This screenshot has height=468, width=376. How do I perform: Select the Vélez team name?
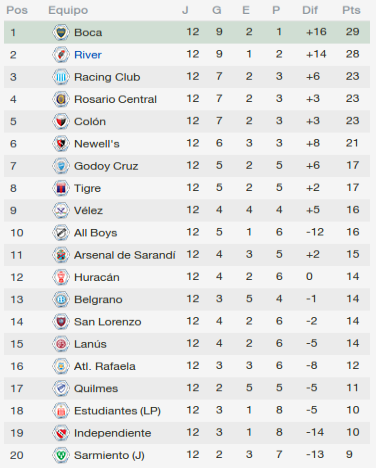click(88, 210)
